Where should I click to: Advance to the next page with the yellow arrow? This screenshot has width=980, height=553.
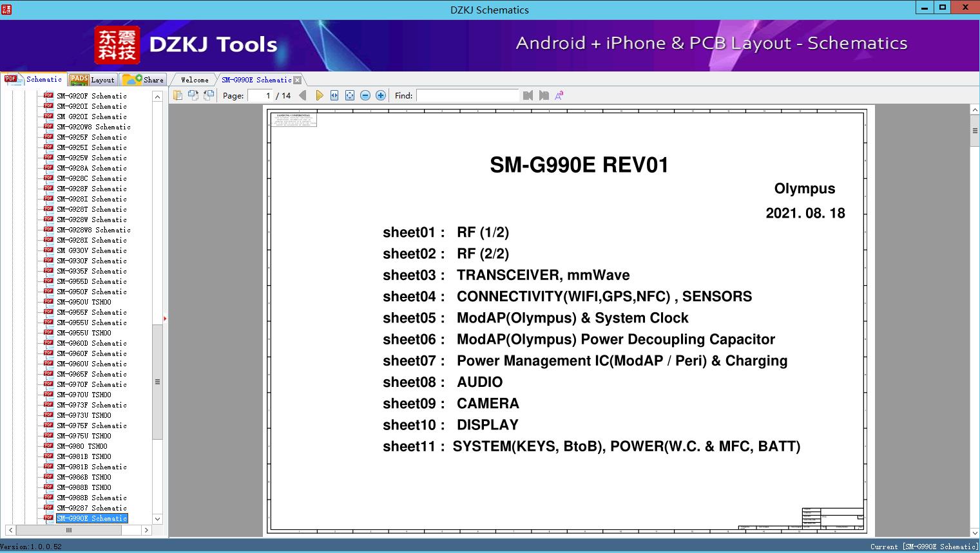pyautogui.click(x=319, y=95)
